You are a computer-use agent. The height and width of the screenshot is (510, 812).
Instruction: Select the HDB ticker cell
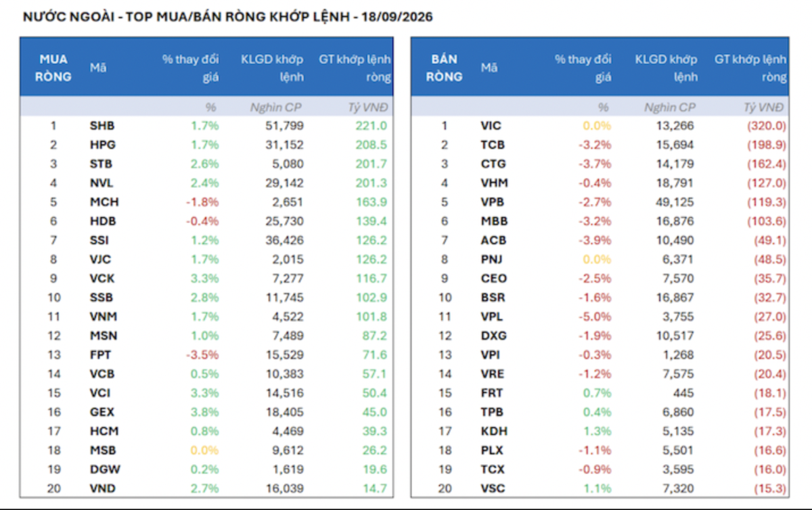[102, 221]
